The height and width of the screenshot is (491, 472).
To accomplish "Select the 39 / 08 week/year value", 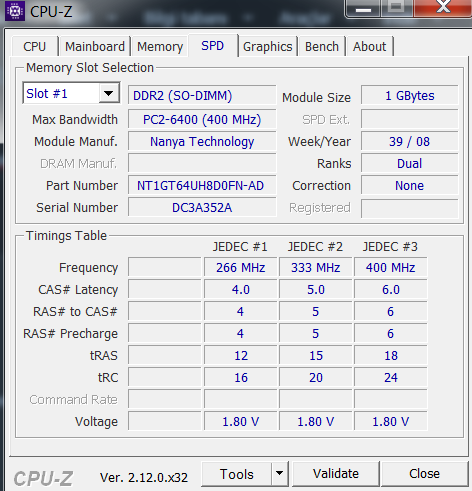I will click(410, 141).
